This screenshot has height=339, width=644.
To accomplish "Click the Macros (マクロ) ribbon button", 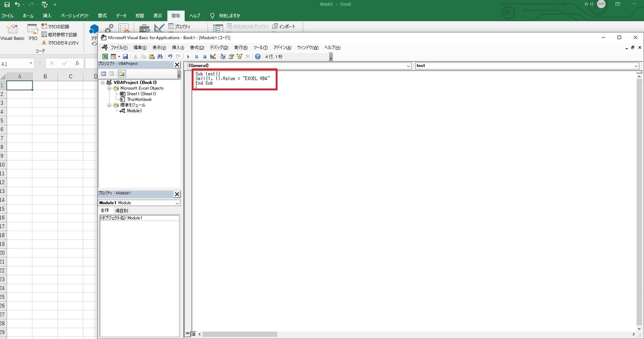I will tap(33, 32).
